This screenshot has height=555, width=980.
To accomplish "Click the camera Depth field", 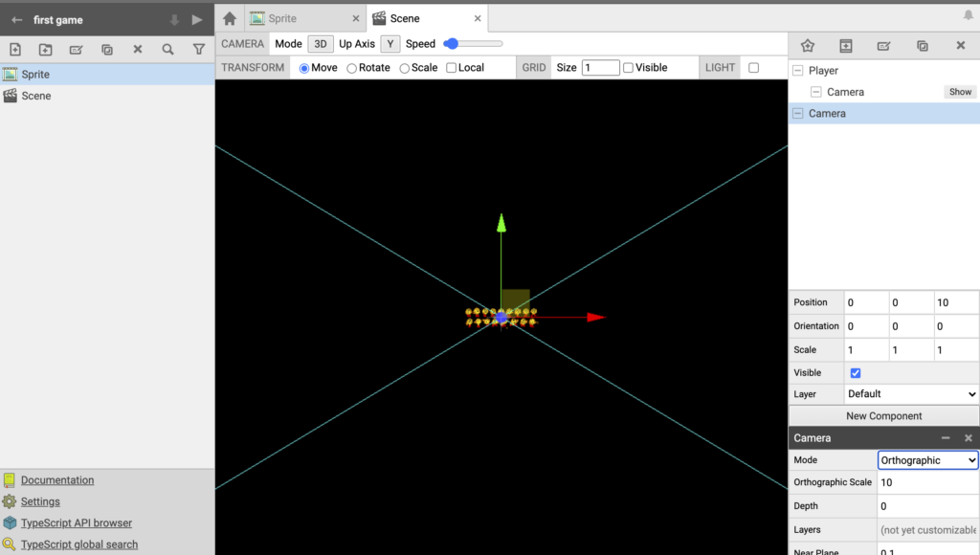I will (x=927, y=506).
